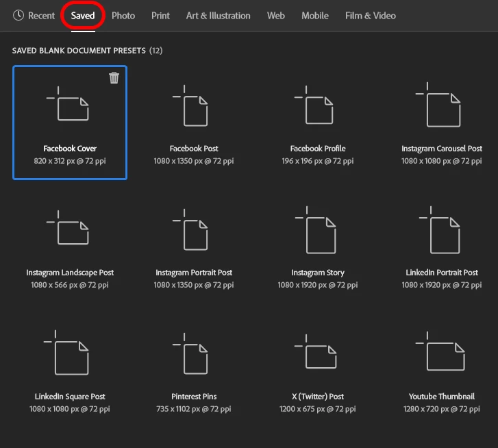The width and height of the screenshot is (498, 448).
Task: Choose the LinkedIn Square Post preset icon
Action: pos(66,352)
